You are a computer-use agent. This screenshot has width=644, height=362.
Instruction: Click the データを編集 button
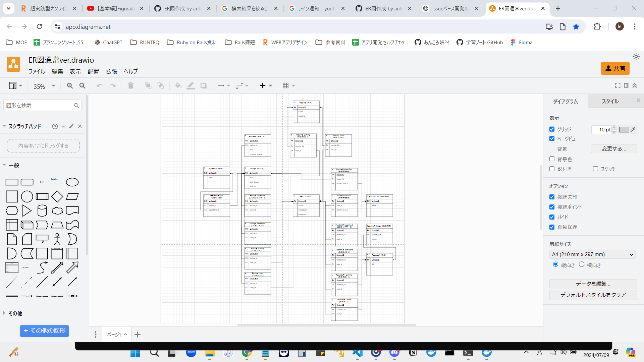[x=593, y=284]
